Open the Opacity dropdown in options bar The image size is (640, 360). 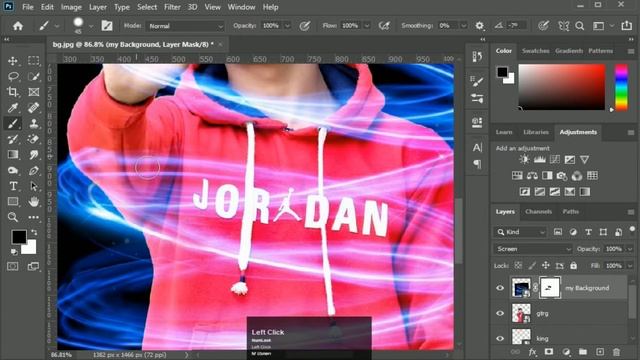click(x=287, y=26)
